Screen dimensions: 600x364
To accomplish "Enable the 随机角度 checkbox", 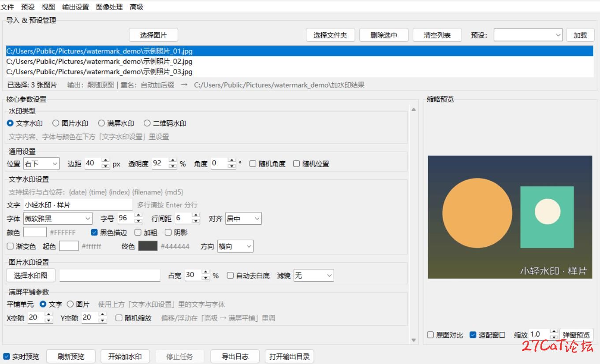I will point(268,164).
